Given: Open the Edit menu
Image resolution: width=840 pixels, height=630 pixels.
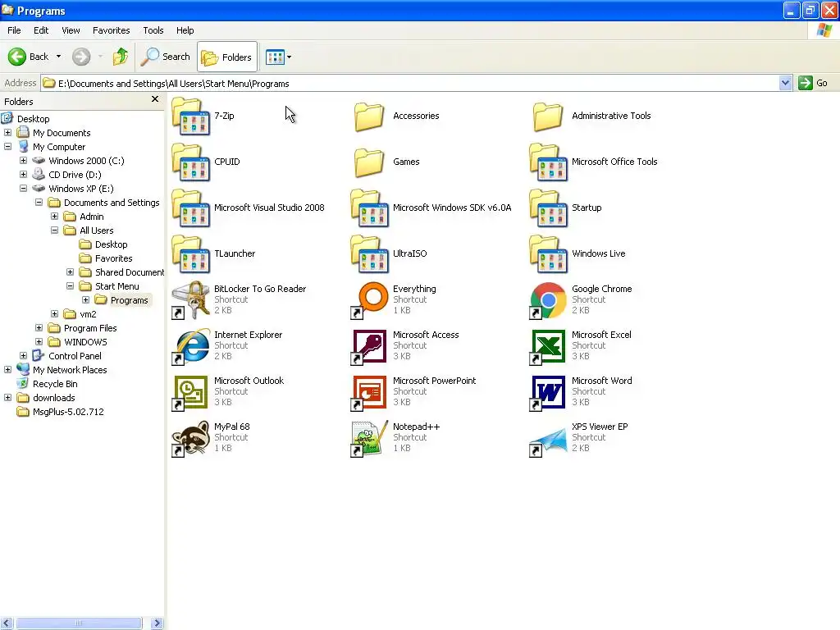Looking at the screenshot, I should pos(41,30).
